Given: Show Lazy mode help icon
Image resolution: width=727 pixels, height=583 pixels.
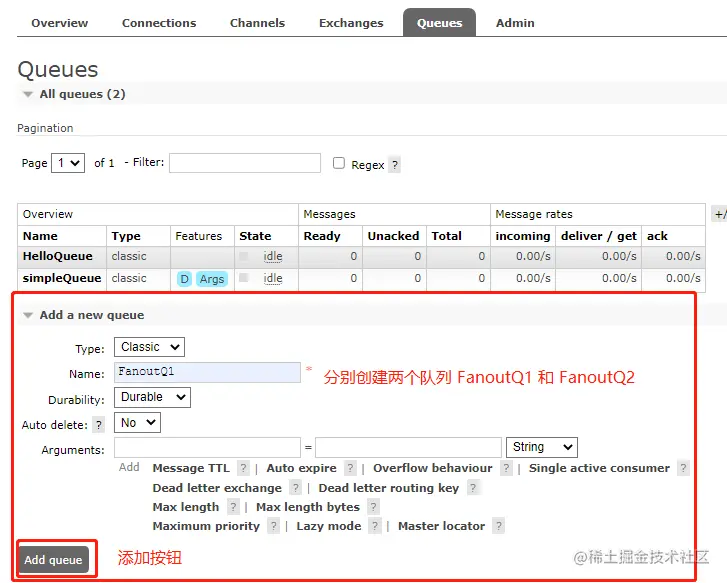Looking at the screenshot, I should tap(375, 526).
